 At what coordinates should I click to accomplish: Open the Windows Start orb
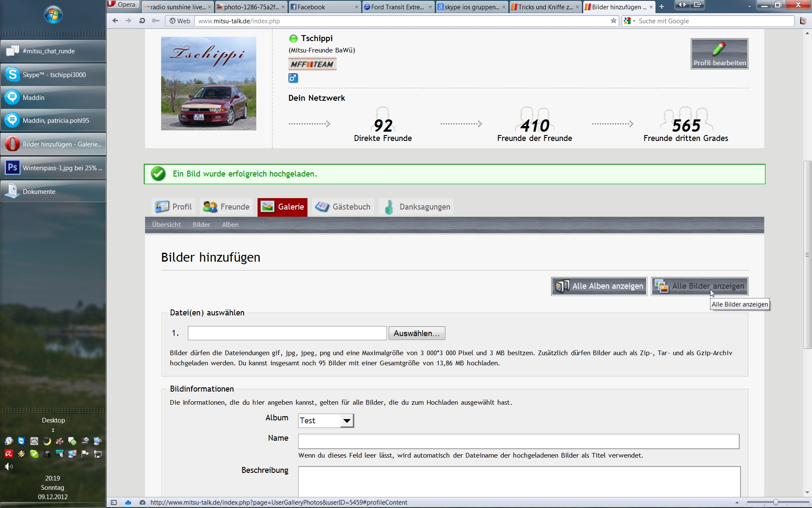(x=53, y=15)
